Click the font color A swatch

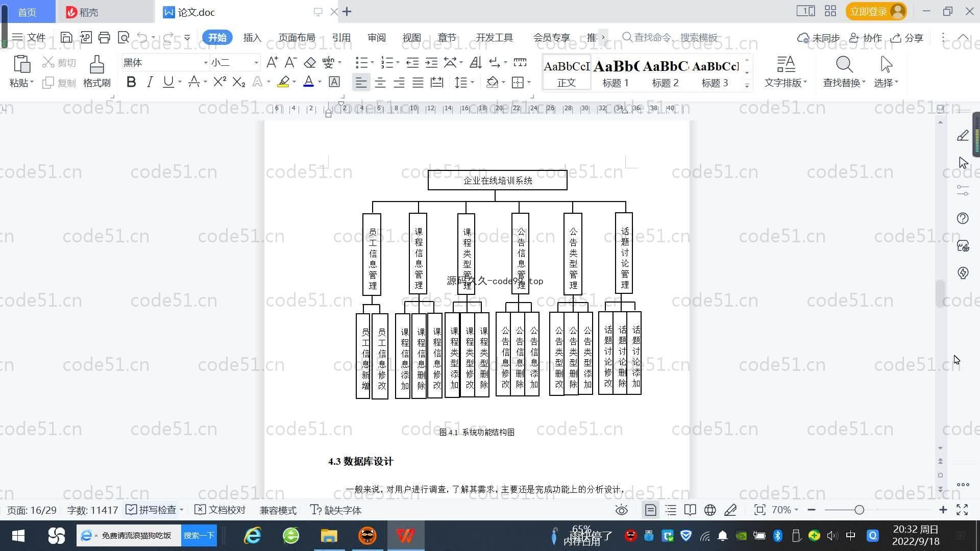point(308,82)
